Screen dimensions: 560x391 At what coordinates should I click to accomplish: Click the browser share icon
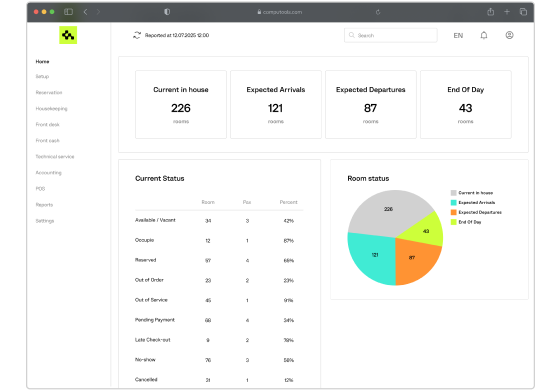[491, 12]
